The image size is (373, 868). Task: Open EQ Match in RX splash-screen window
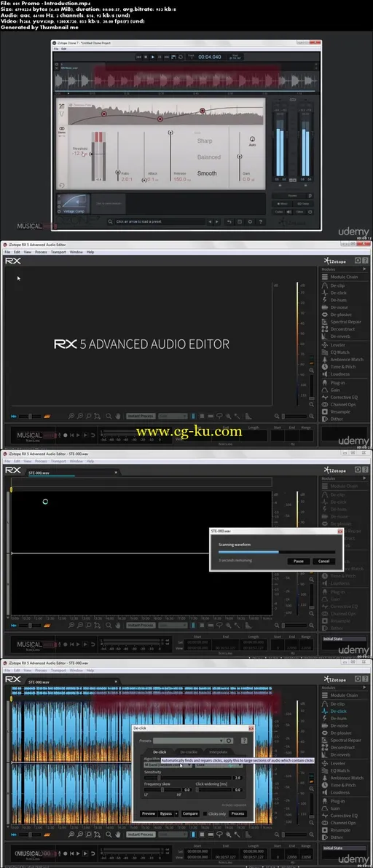coord(339,352)
